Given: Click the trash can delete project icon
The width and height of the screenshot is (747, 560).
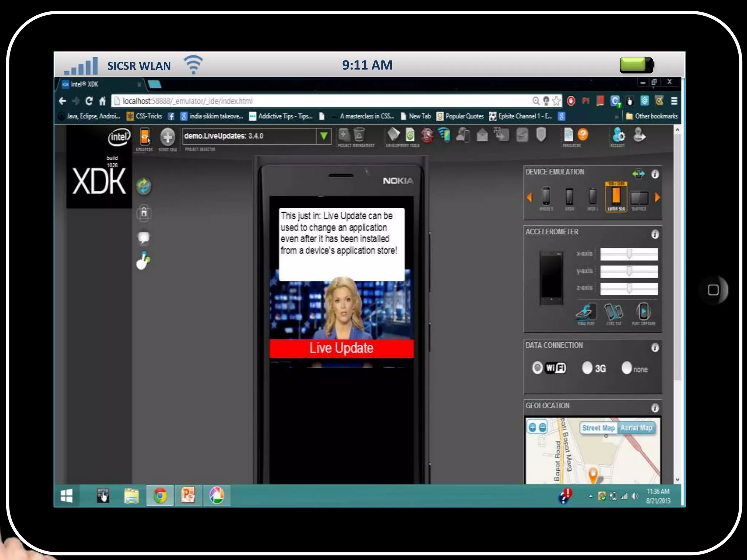Looking at the screenshot, I should (359, 135).
